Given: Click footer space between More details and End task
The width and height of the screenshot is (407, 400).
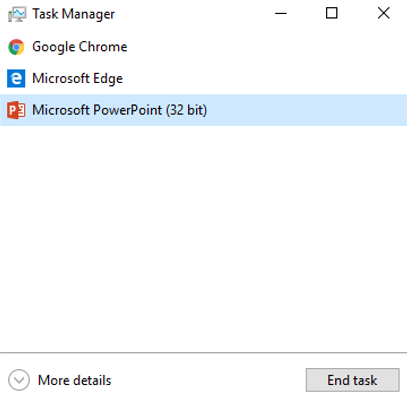Looking at the screenshot, I should (208, 380).
